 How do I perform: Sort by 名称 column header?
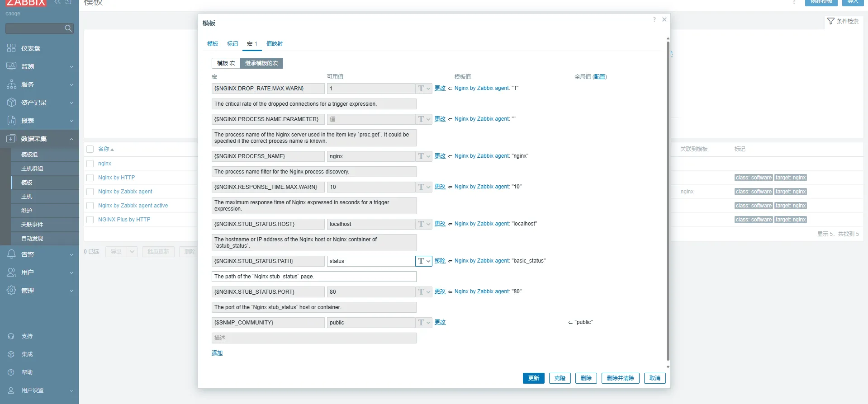[106, 149]
